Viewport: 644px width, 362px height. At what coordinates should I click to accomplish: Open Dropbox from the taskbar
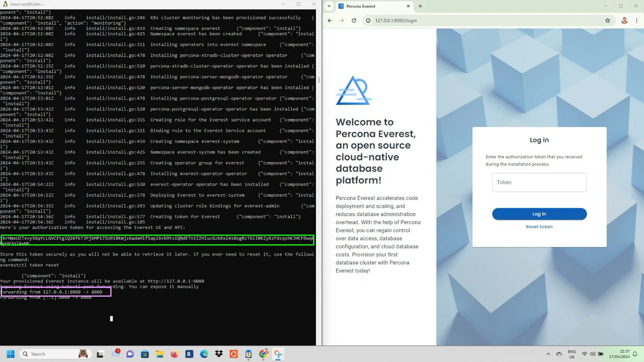click(218, 354)
